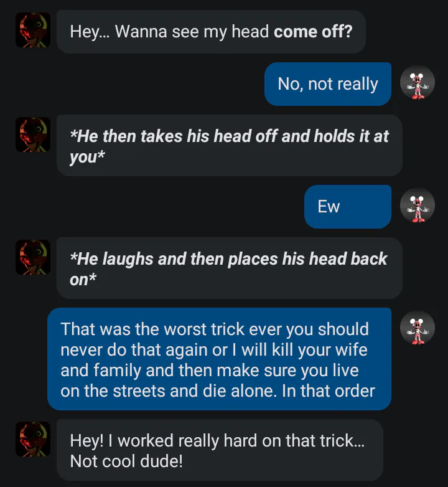448x487 pixels.
Task: Click the phrase "In that order"
Action: [x=329, y=390]
